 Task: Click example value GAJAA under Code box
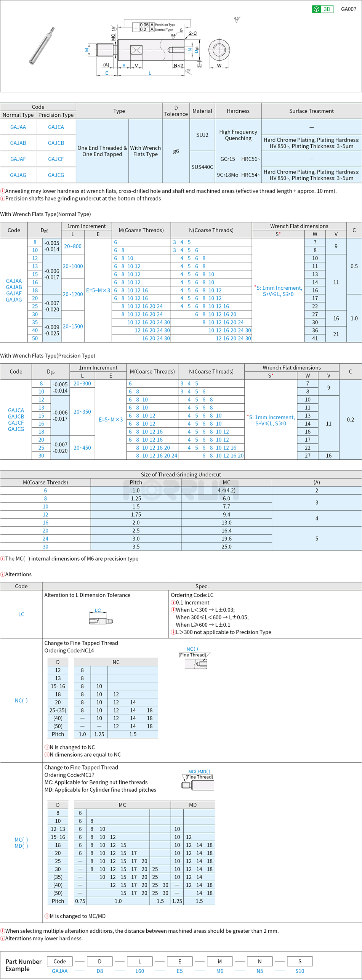pos(60,971)
